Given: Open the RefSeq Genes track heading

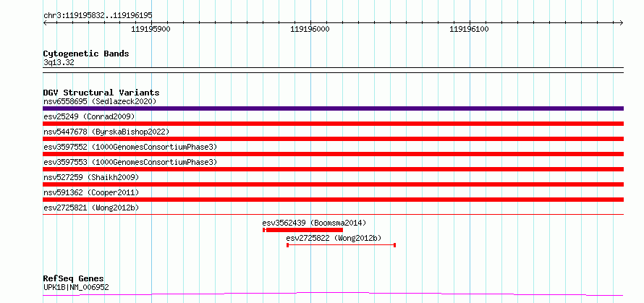Looking at the screenshot, I should [x=74, y=279].
